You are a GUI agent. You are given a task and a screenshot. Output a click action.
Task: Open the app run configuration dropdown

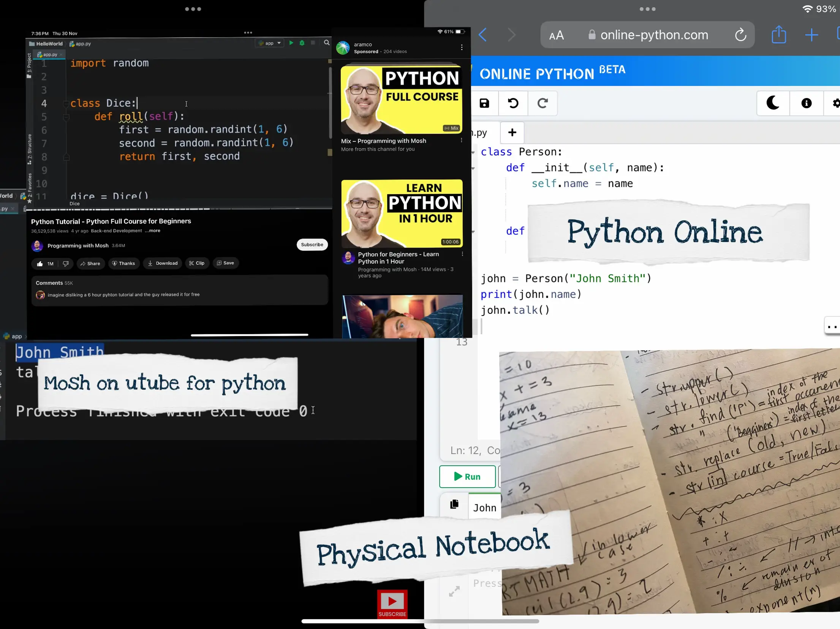[x=270, y=43]
